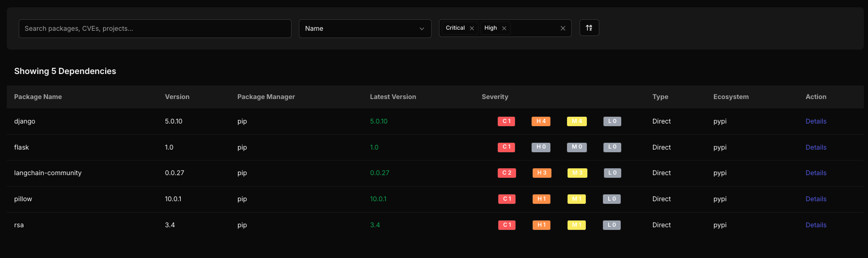Open Details for flask

(816, 148)
